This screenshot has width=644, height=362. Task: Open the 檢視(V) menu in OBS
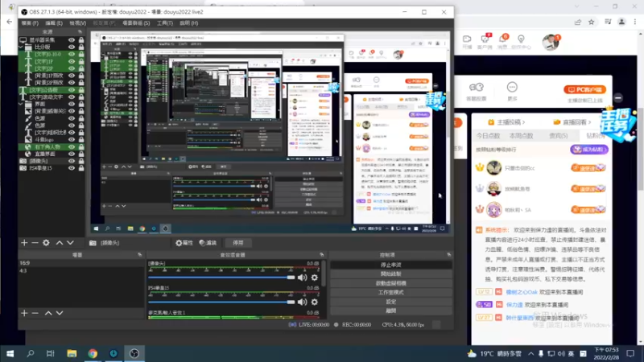[77, 23]
